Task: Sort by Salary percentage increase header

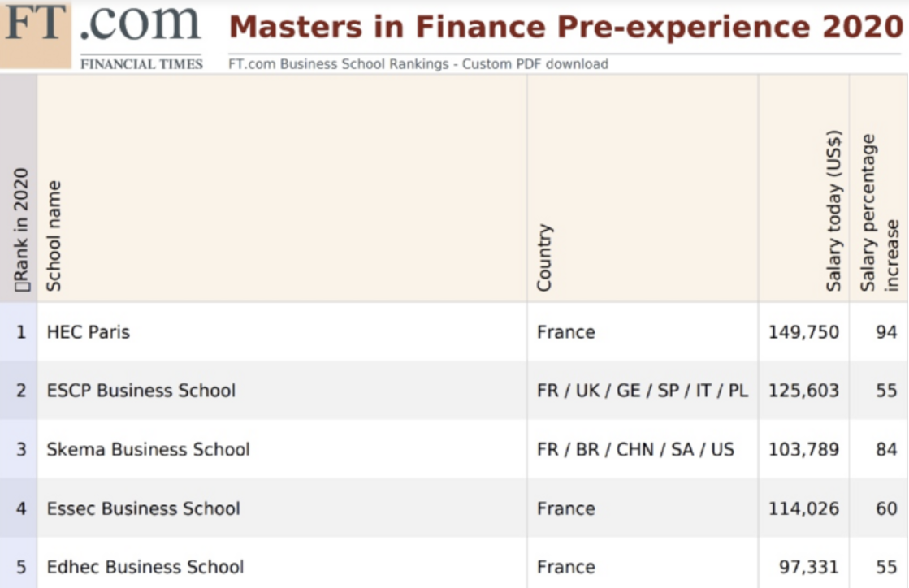Action: [x=881, y=213]
